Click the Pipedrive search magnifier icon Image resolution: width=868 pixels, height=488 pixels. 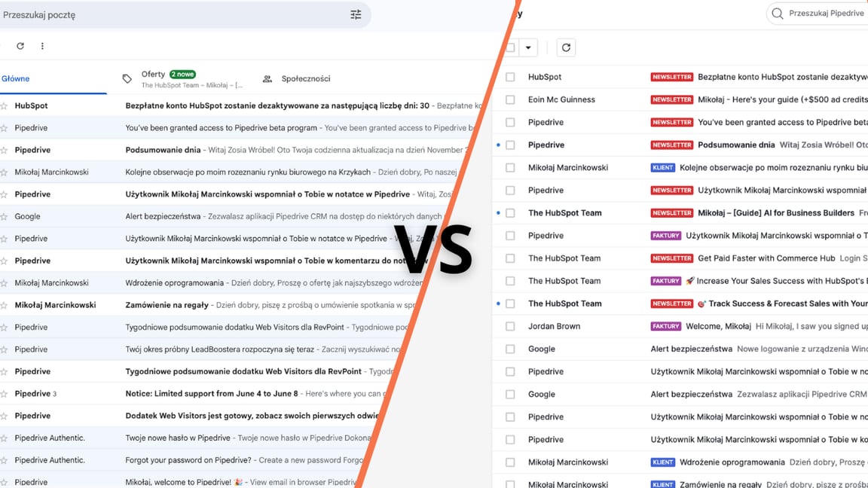778,14
